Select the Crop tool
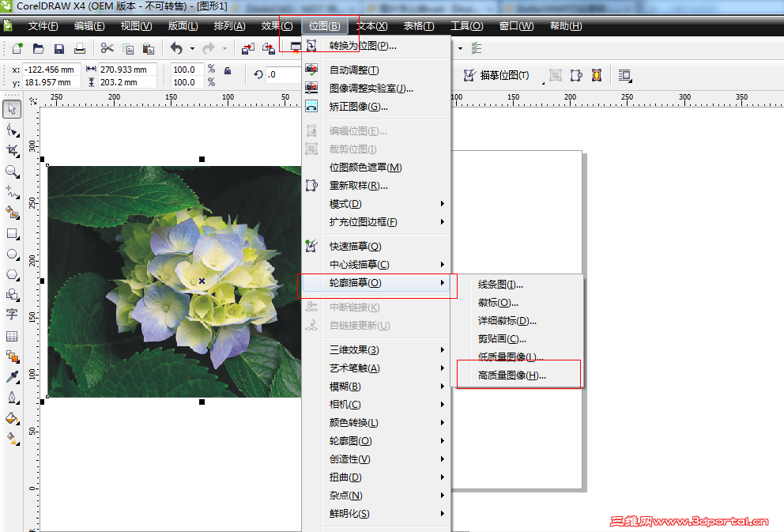 pos(12,150)
